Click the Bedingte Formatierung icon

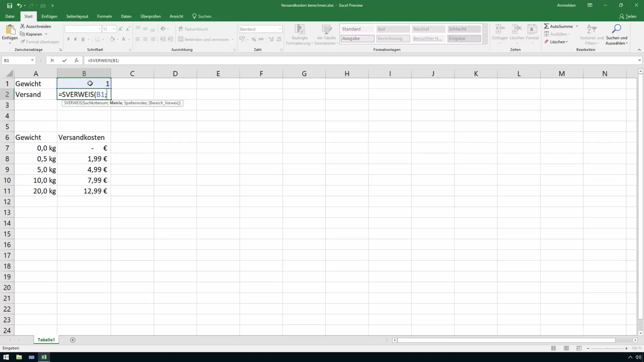tap(300, 29)
